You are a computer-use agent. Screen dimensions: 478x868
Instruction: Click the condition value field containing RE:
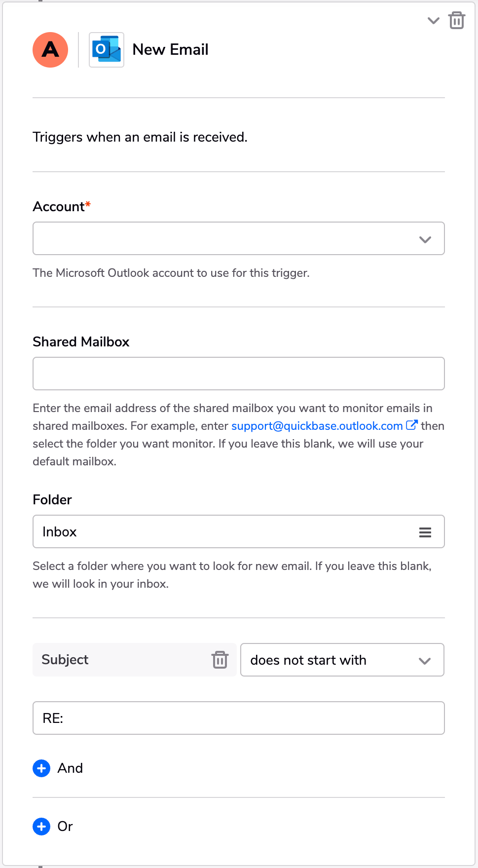point(239,718)
